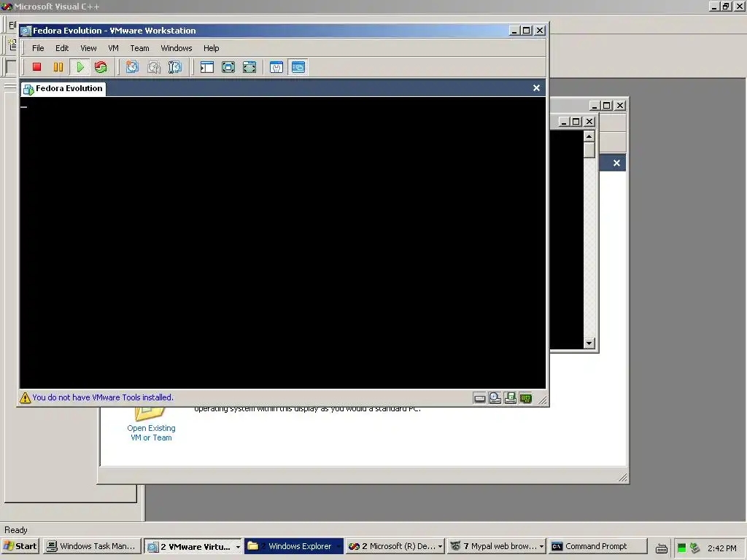The height and width of the screenshot is (560, 747).
Task: Click the Microsoft Visual C++ title icon
Action: point(7,7)
